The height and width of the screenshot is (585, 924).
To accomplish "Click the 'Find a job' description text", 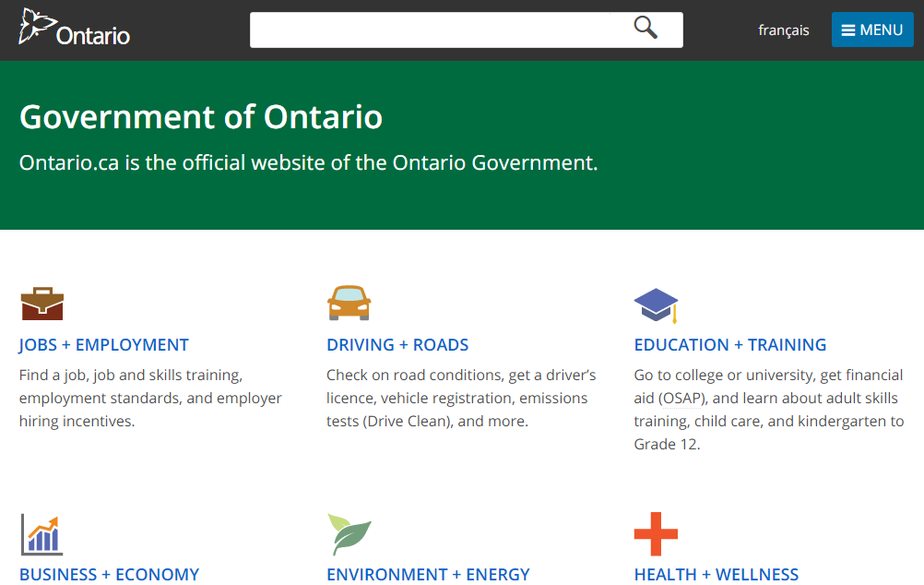I will point(151,398).
